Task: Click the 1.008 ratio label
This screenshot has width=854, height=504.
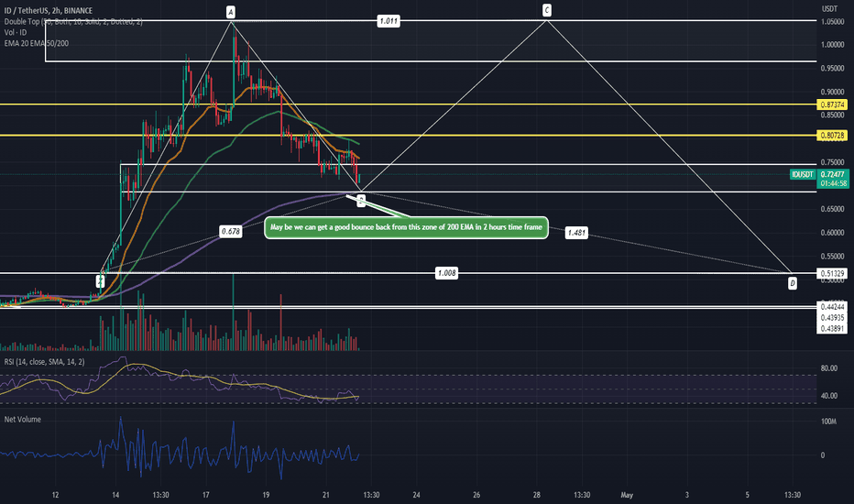Action: tap(446, 273)
